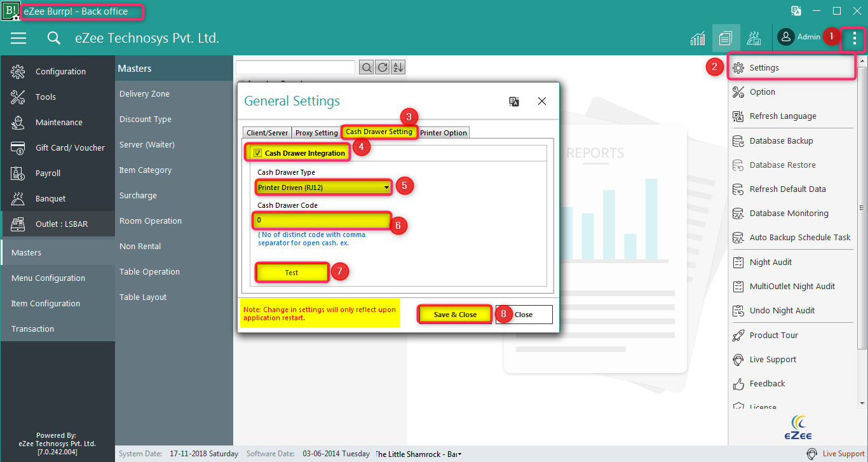868x462 pixels.
Task: Select Database Backup menu entry
Action: (x=792, y=140)
